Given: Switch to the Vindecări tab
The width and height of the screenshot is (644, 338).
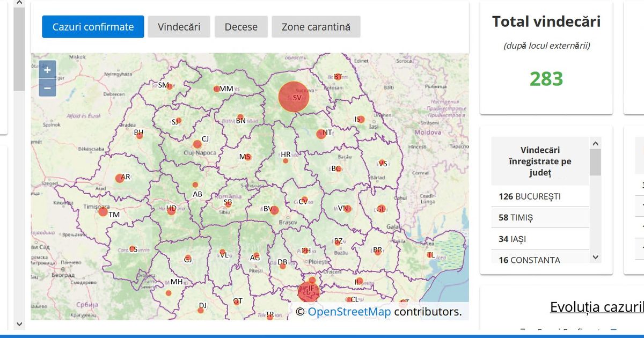Looking at the screenshot, I should point(179,26).
